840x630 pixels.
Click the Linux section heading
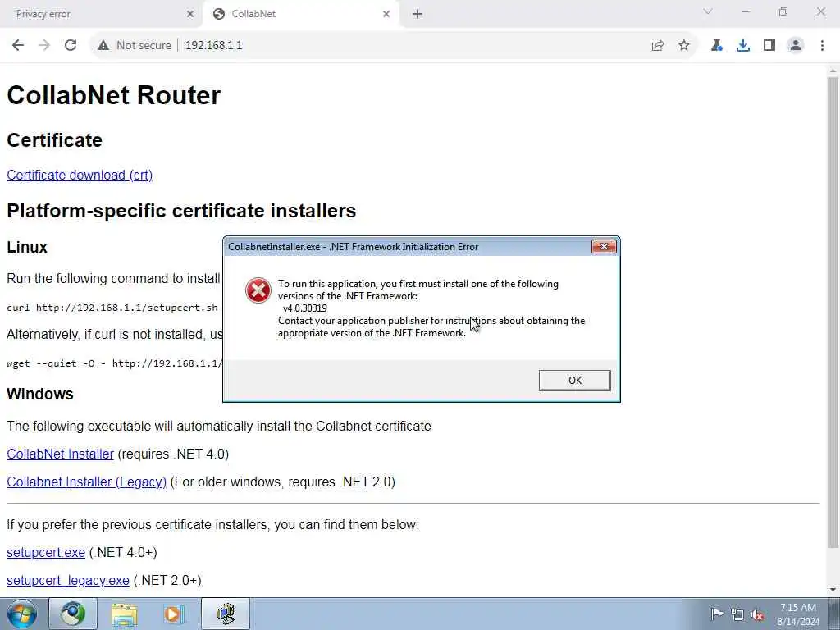[27, 247]
